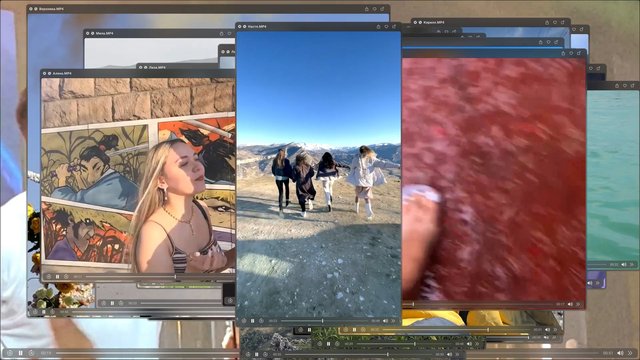This screenshot has height=360, width=640.
Task: Share the Настя.MP4 video
Action: (x=394, y=27)
